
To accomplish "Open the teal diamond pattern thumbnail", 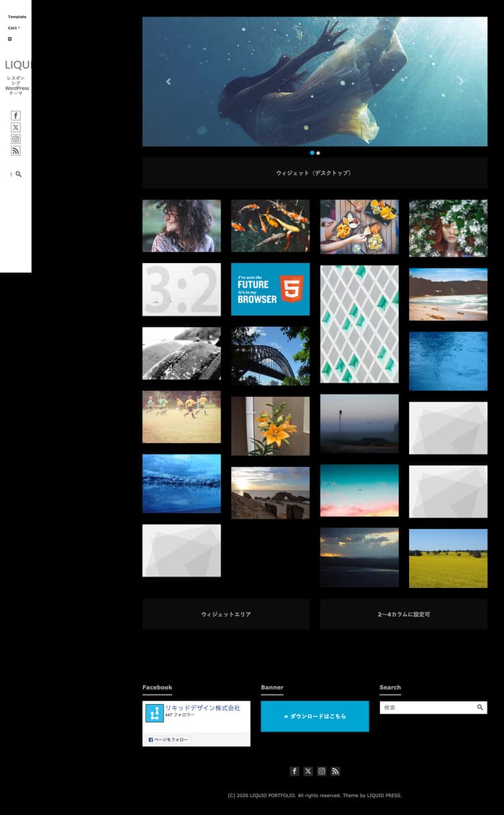I will point(359,324).
